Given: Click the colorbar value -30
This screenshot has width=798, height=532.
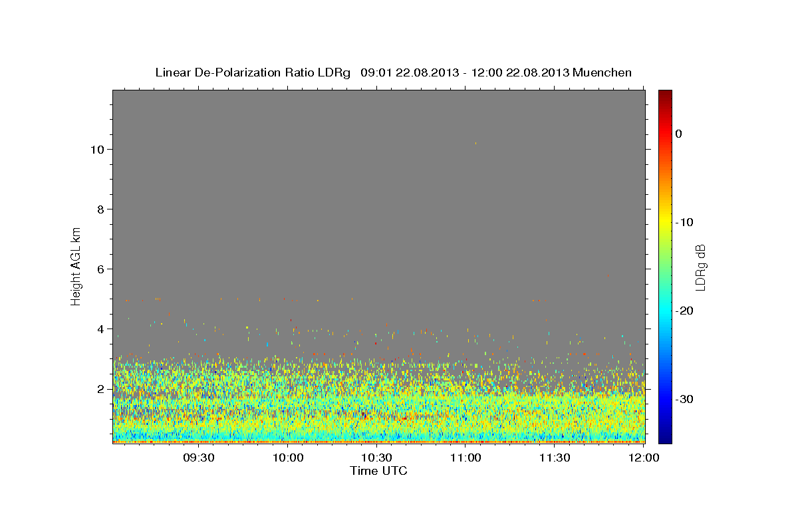Looking at the screenshot, I should pyautogui.click(x=685, y=399).
